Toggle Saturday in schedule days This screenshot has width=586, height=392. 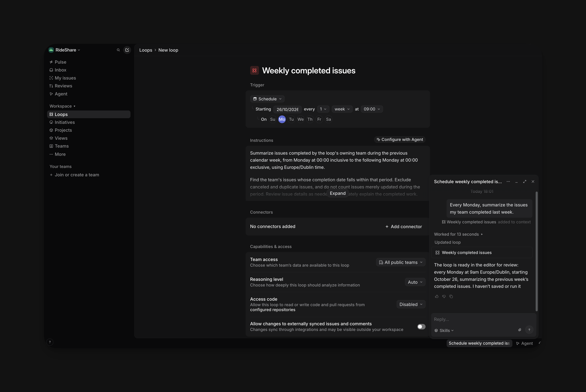[x=328, y=119]
